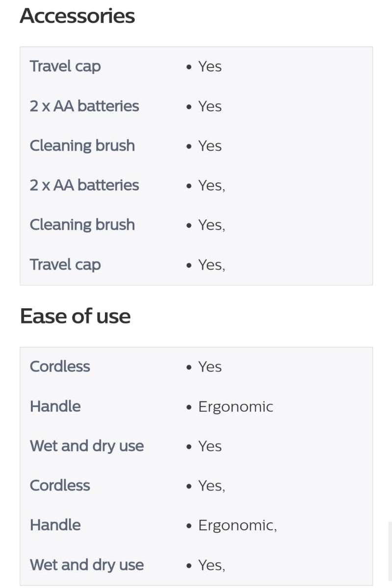Select the first Travel cap label
The width and height of the screenshot is (392, 588).
click(65, 66)
